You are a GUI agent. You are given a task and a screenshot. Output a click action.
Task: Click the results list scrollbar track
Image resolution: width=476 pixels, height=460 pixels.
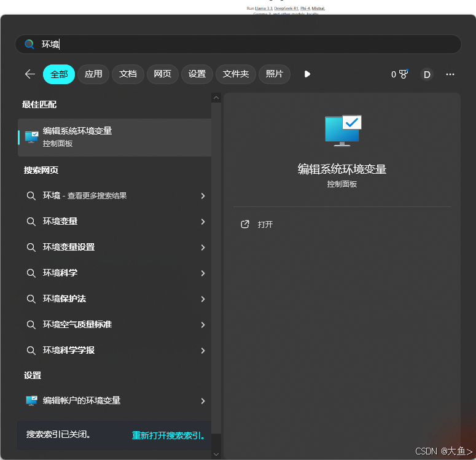(216, 267)
